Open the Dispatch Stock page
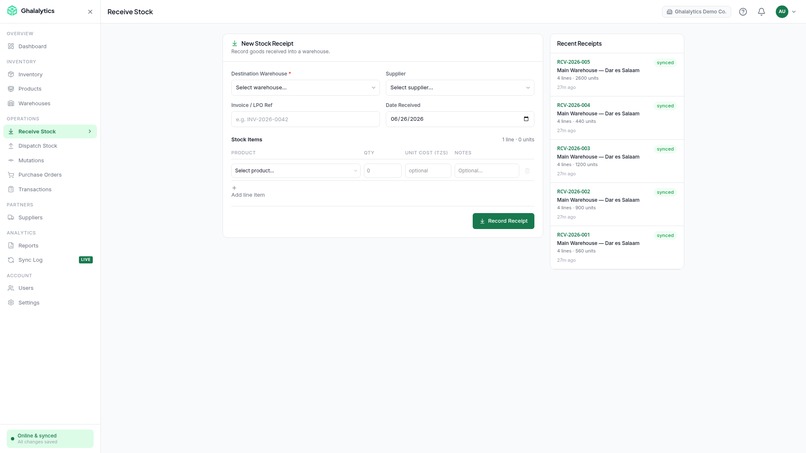The width and height of the screenshot is (806, 453). (50, 146)
